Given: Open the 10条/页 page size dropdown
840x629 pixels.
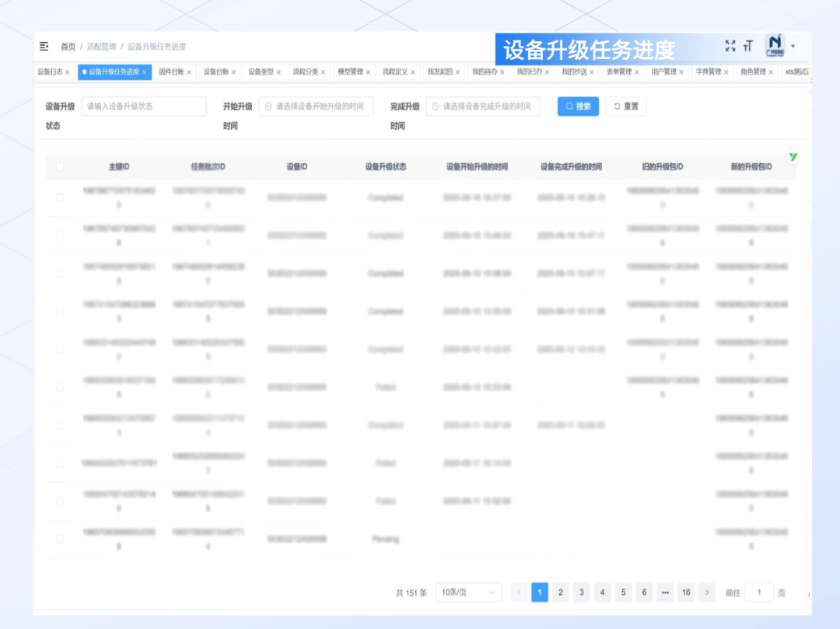Looking at the screenshot, I should pos(468,592).
